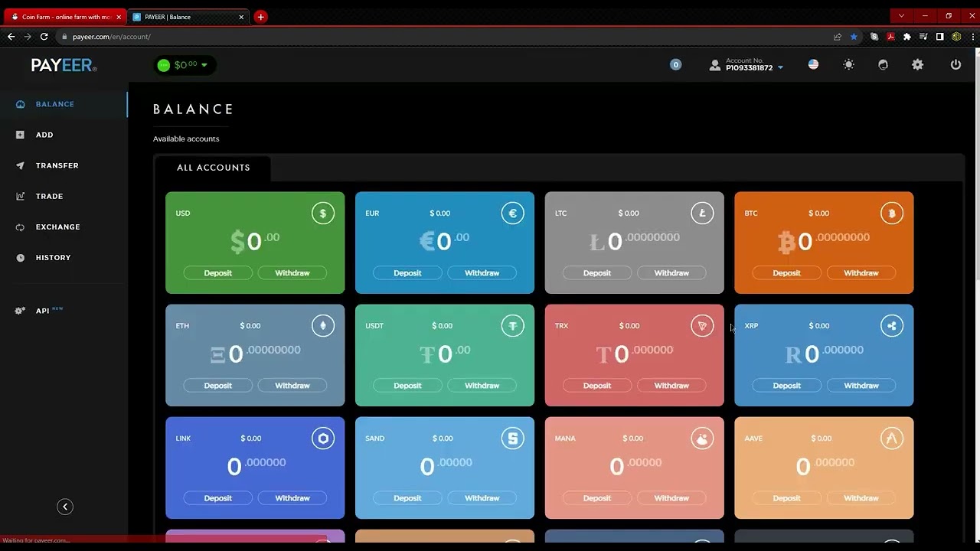980x551 pixels.
Task: Click the browser address bar
Action: pos(444,37)
